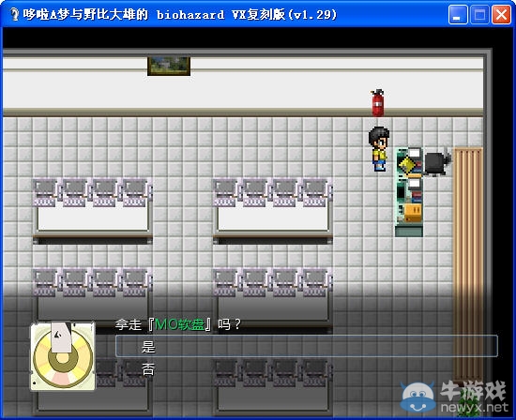
Task: Choose 是 to take the MO disk
Action: click(x=307, y=346)
